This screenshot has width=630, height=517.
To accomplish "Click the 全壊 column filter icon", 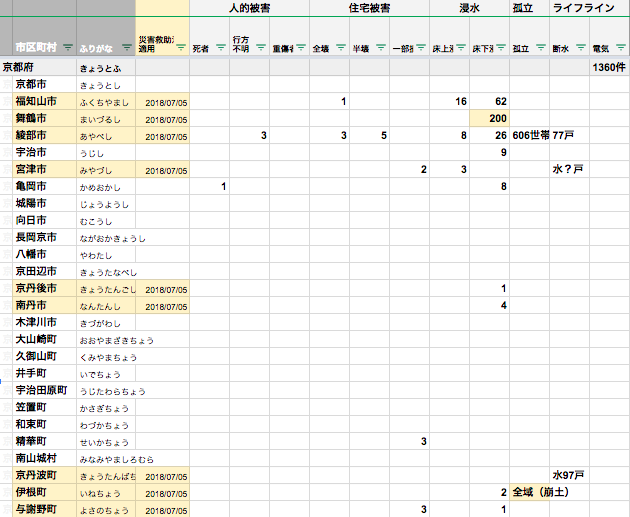I will coord(340,48).
